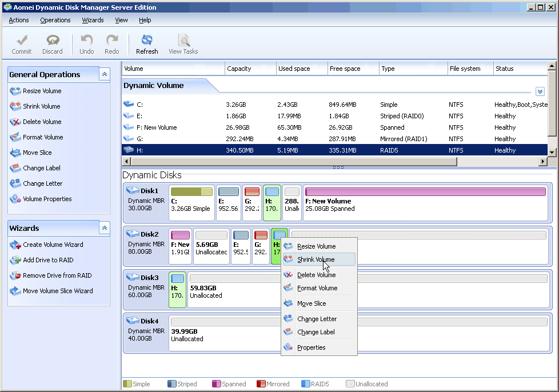Collapse the Wizards panel

click(x=104, y=228)
